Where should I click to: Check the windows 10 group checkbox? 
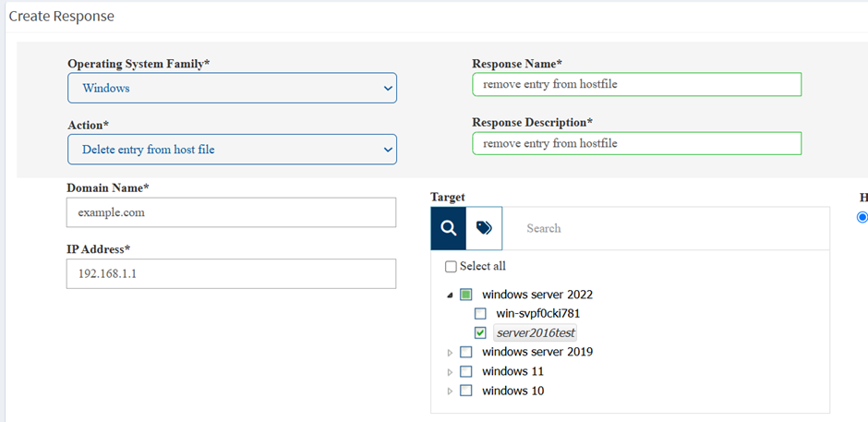[x=466, y=391]
